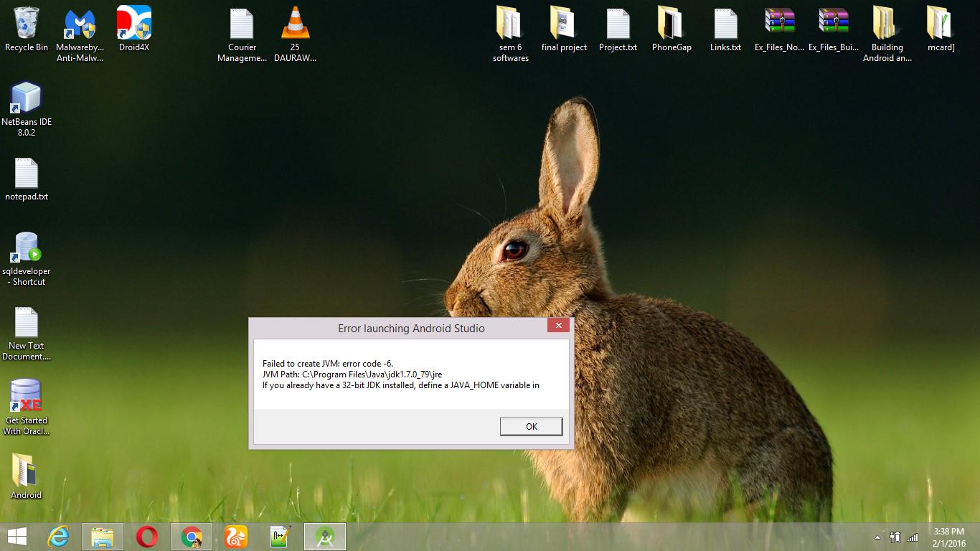
Task: Open File Explorer from the taskbar
Action: tap(103, 537)
